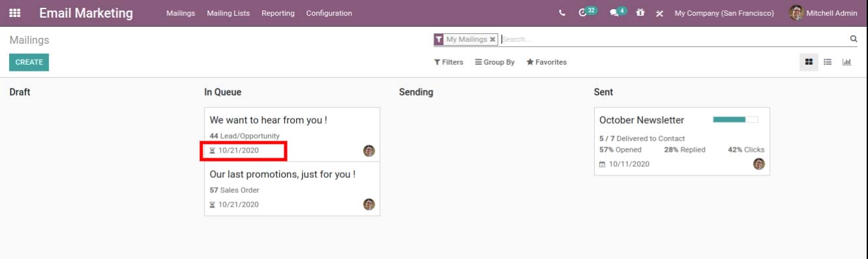The image size is (868, 259).
Task: Click the October Newsletter progress bar
Action: click(735, 120)
